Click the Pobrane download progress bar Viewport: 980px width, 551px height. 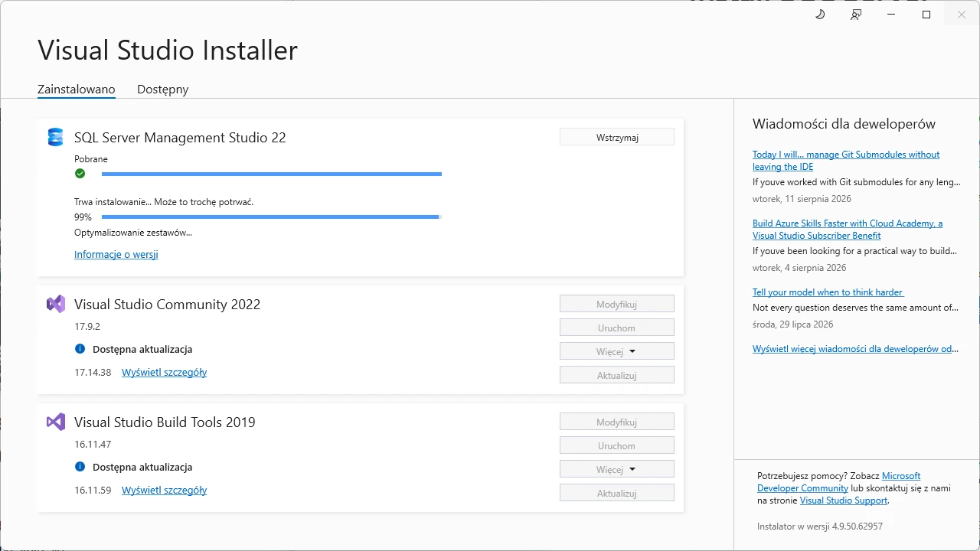click(x=272, y=174)
